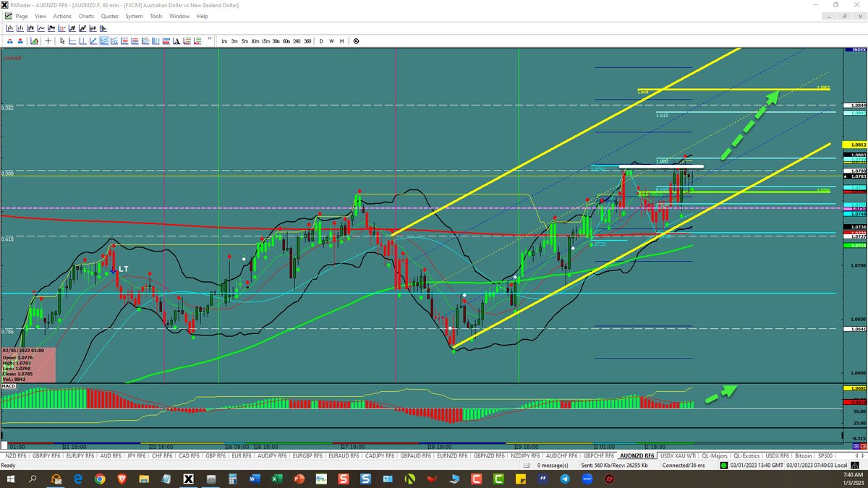
Task: Switch to the AUD RF6 tab
Action: pyautogui.click(x=109, y=456)
